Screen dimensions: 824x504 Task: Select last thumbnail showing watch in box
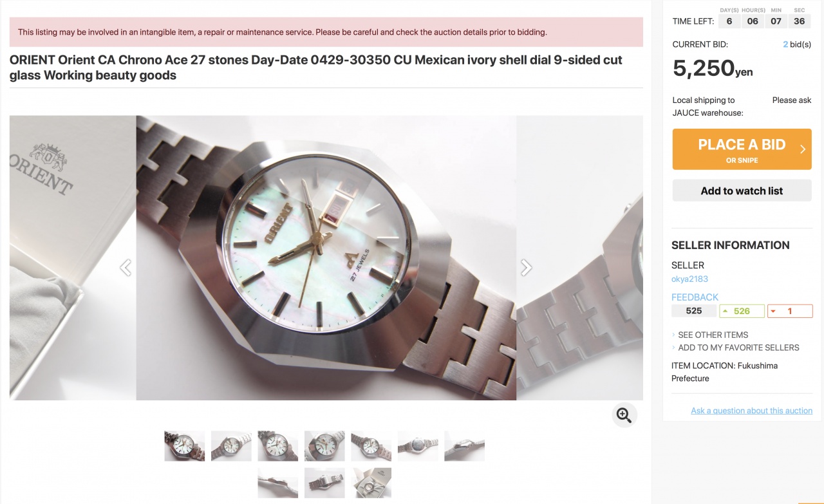pyautogui.click(x=371, y=483)
